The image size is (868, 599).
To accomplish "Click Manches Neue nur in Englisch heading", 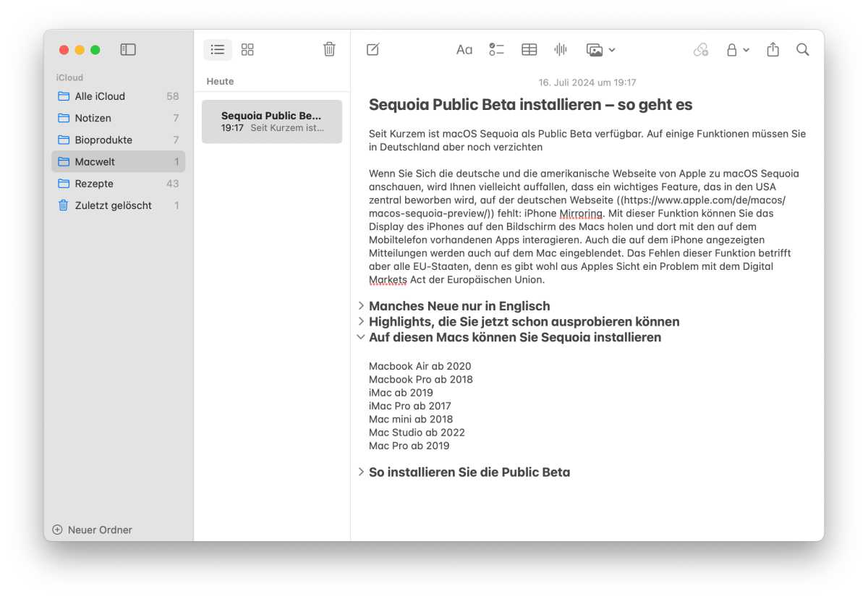I will (x=459, y=306).
